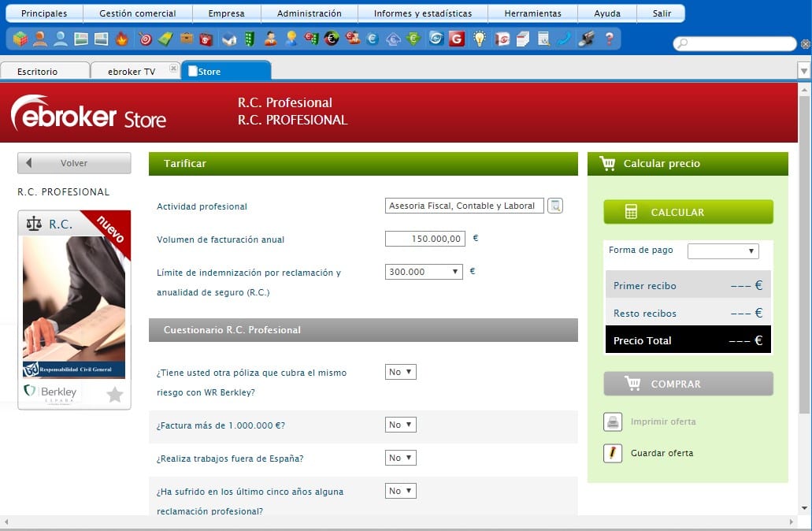Clear the top search box with X
Screen dimensions: 812x531
pos(805,44)
